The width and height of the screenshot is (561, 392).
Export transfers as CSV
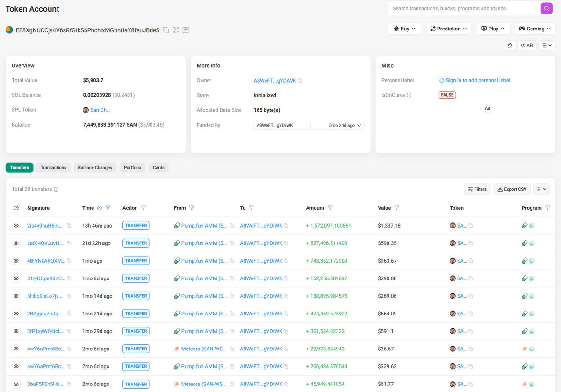point(512,189)
